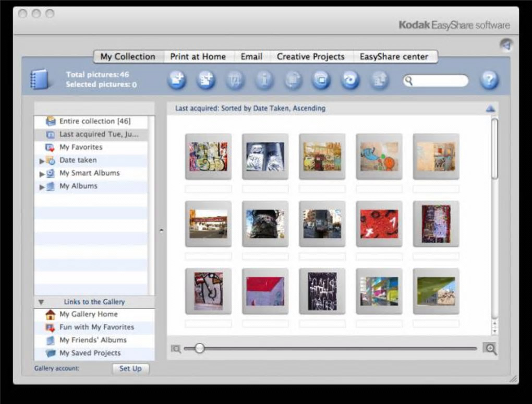
Task: Click the small zoom-out magnifier icon
Action: [176, 349]
